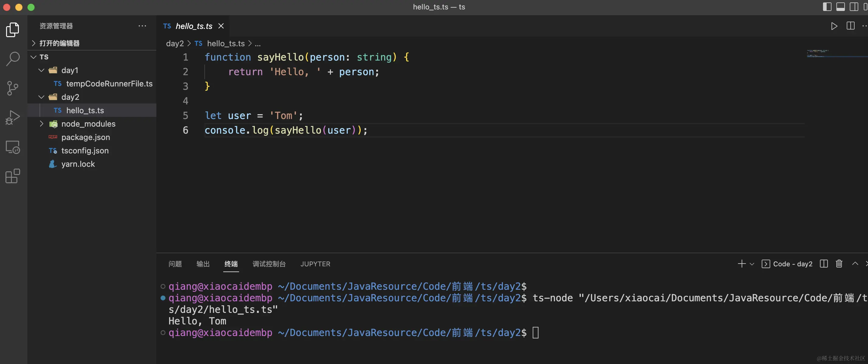Viewport: 868px width, 364px height.
Task: Kill terminal with the trash icon
Action: coord(839,264)
